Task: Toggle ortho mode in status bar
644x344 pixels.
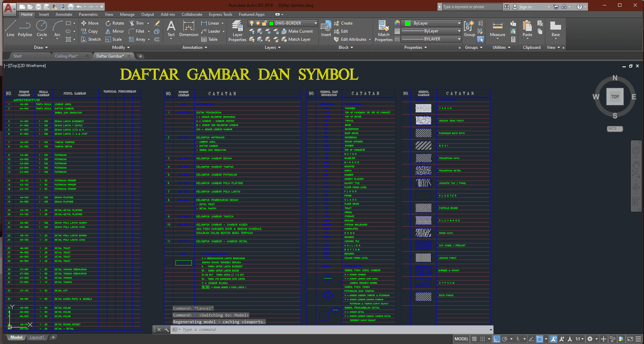Action: click(x=496, y=339)
